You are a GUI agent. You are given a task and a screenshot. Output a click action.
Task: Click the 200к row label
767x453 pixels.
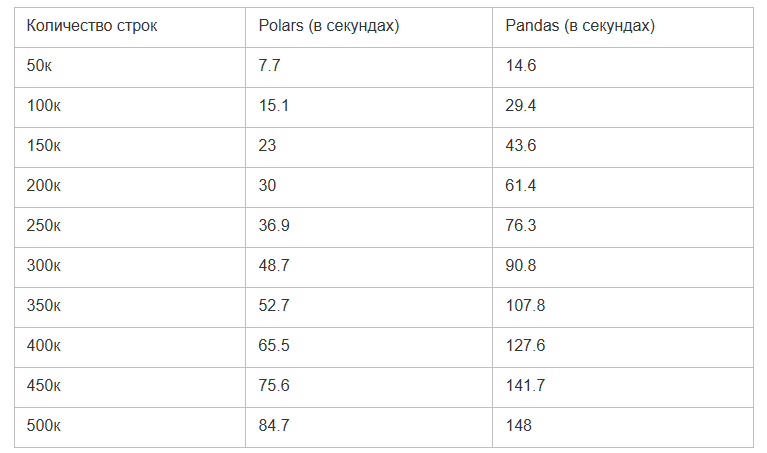click(x=46, y=186)
